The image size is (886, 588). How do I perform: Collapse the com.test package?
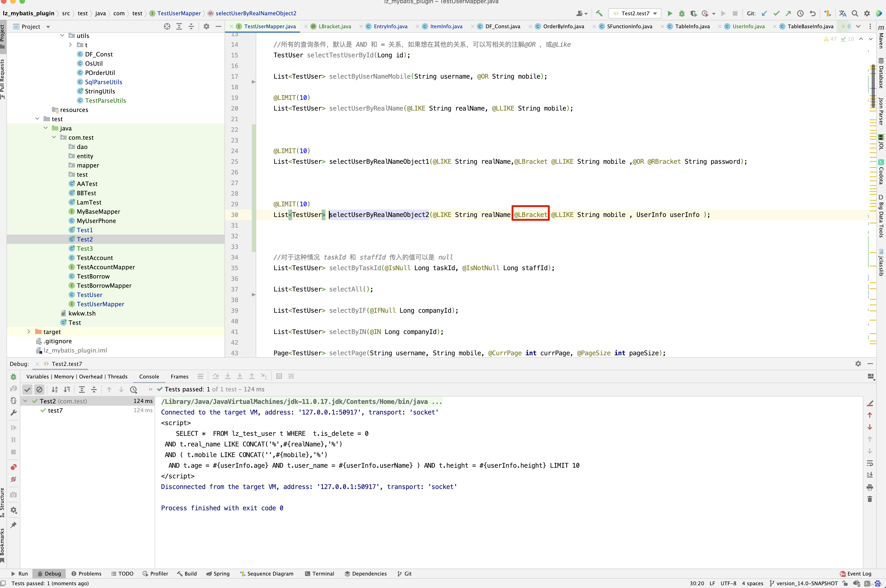pos(54,137)
